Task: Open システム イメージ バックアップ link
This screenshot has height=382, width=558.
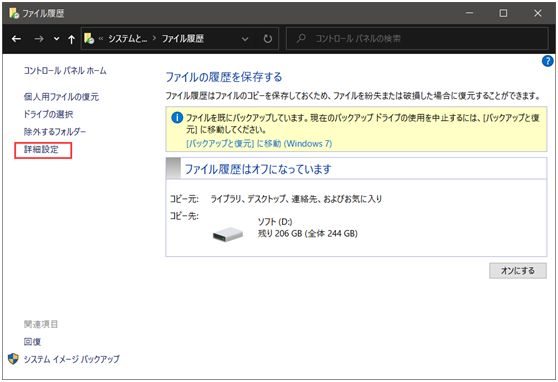Action: click(72, 359)
